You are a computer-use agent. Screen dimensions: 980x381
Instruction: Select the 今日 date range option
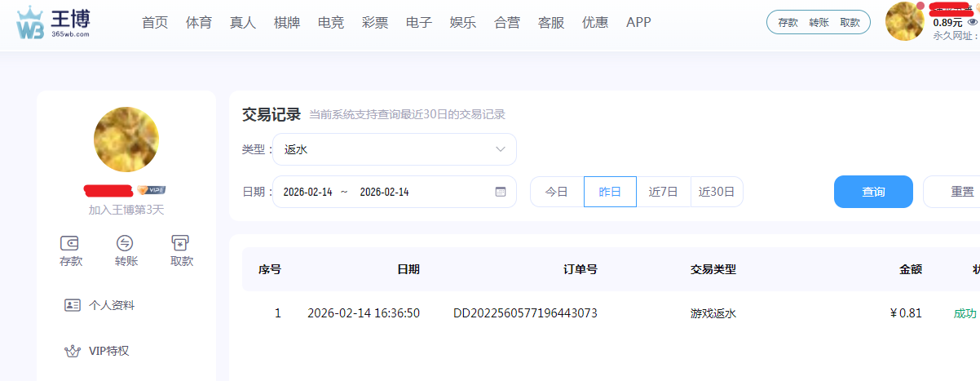click(557, 192)
